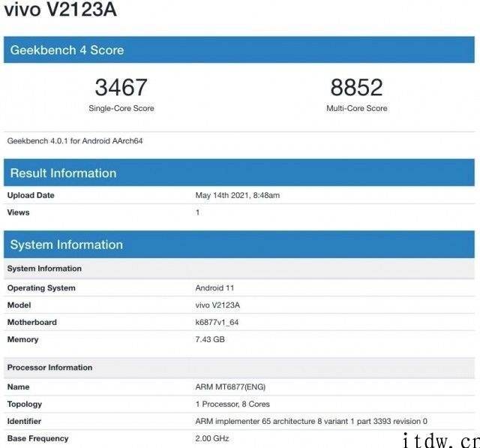480x448 pixels.
Task: Click the single-core score 3467
Action: pos(121,88)
